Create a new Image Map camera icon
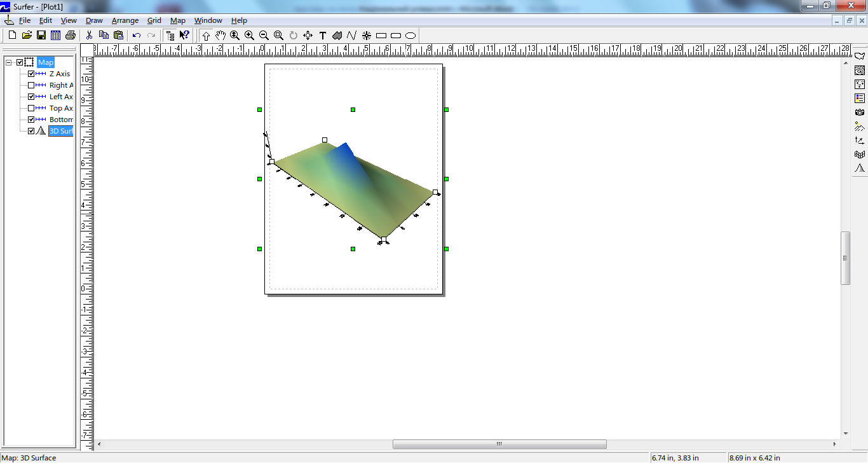 (x=860, y=112)
